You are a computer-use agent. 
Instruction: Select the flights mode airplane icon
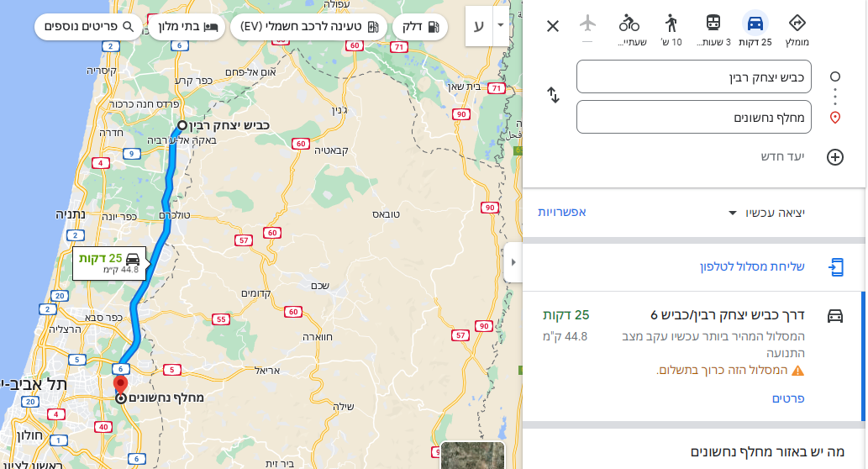[x=587, y=24]
